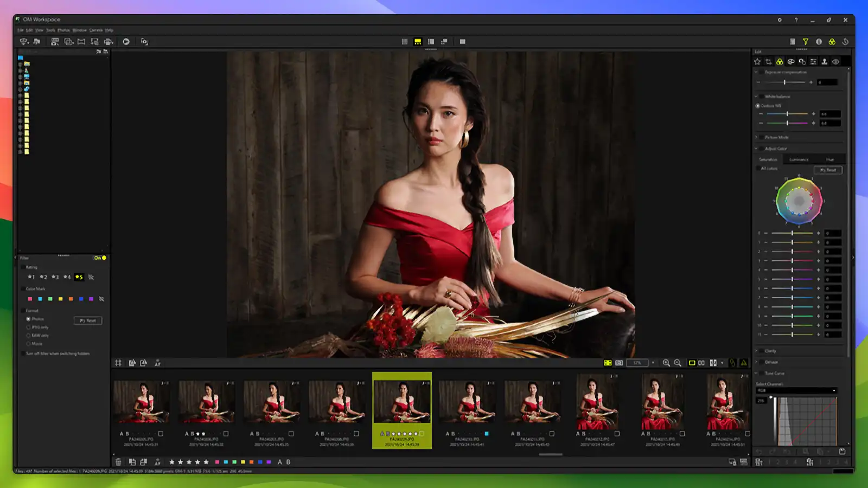Collapse the White balance section
868x488 pixels.
click(x=757, y=96)
